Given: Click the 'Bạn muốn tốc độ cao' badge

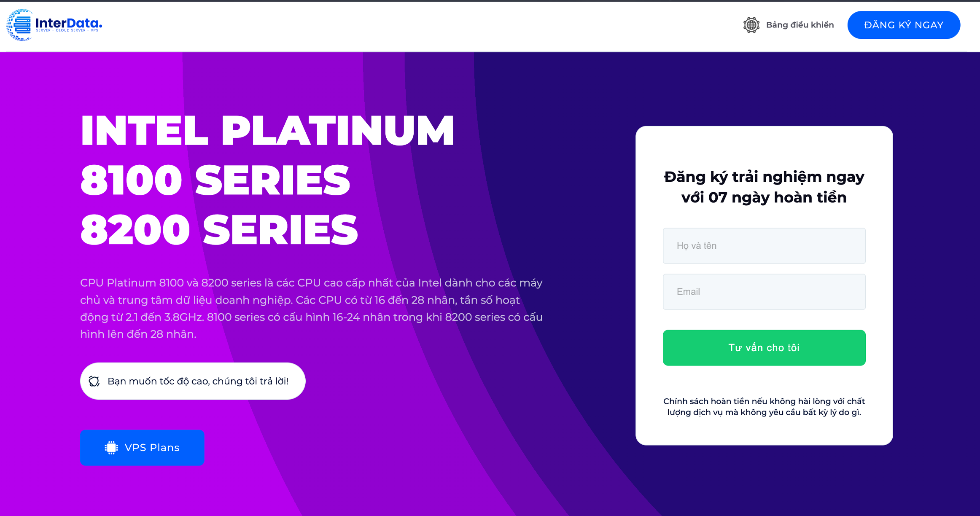Looking at the screenshot, I should pyautogui.click(x=192, y=381).
